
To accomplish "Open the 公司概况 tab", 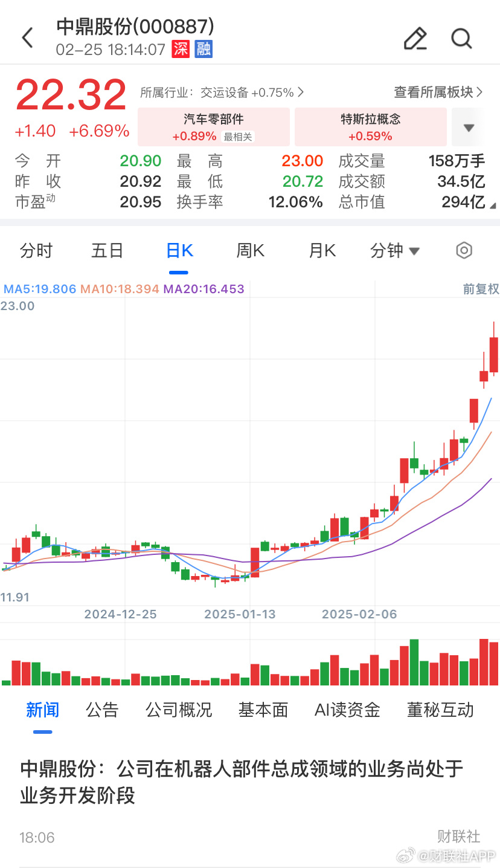I will point(179,710).
